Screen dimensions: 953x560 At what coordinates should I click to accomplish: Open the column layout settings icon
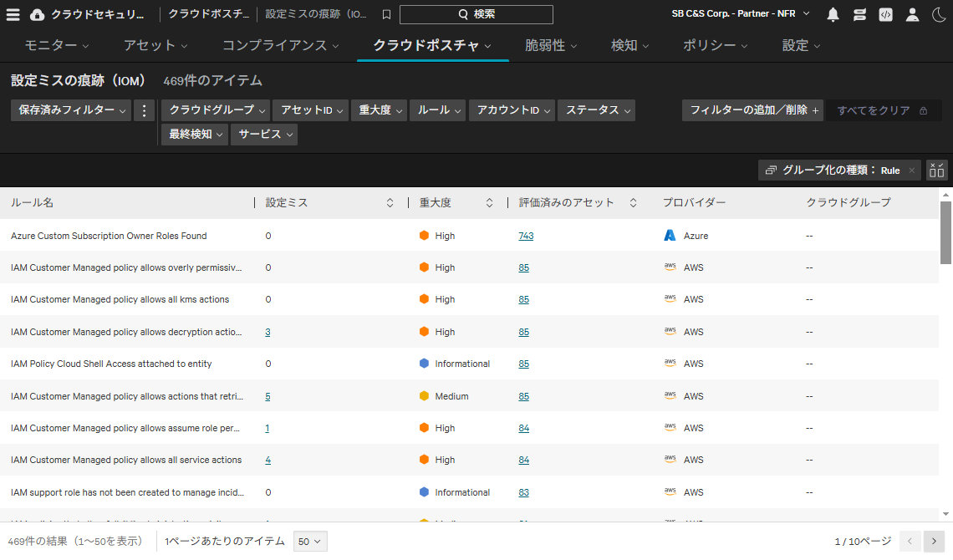pos(936,171)
